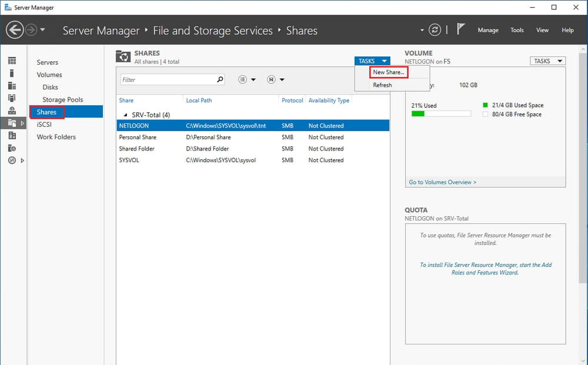Collapse the SRV-Total (4) group
588x365 pixels.
pos(126,115)
